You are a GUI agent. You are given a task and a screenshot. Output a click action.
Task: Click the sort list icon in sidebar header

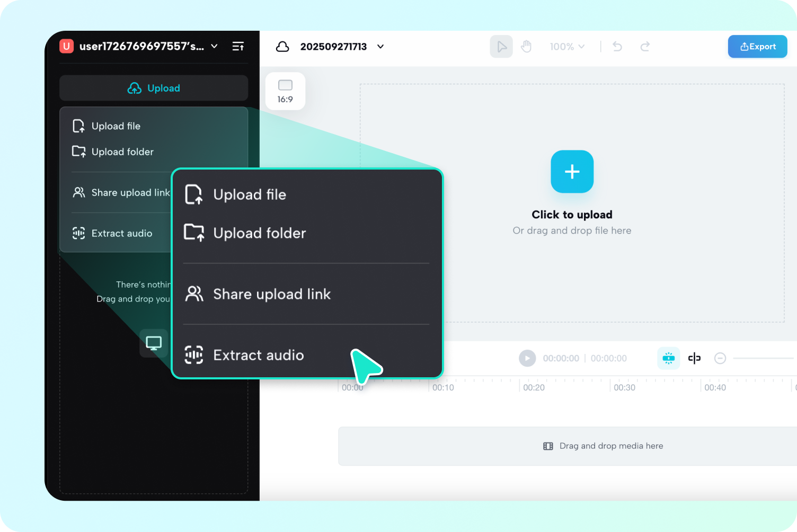[x=238, y=46]
